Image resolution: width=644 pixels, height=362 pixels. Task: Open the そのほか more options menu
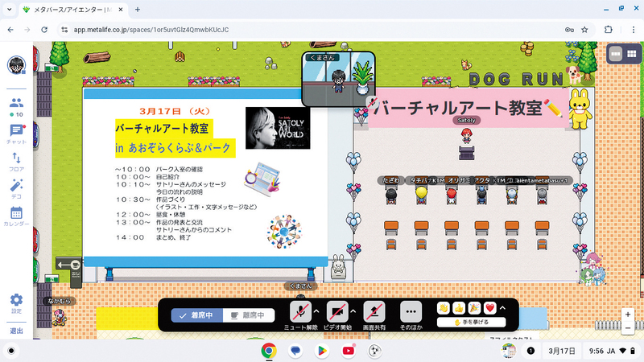[x=411, y=311]
